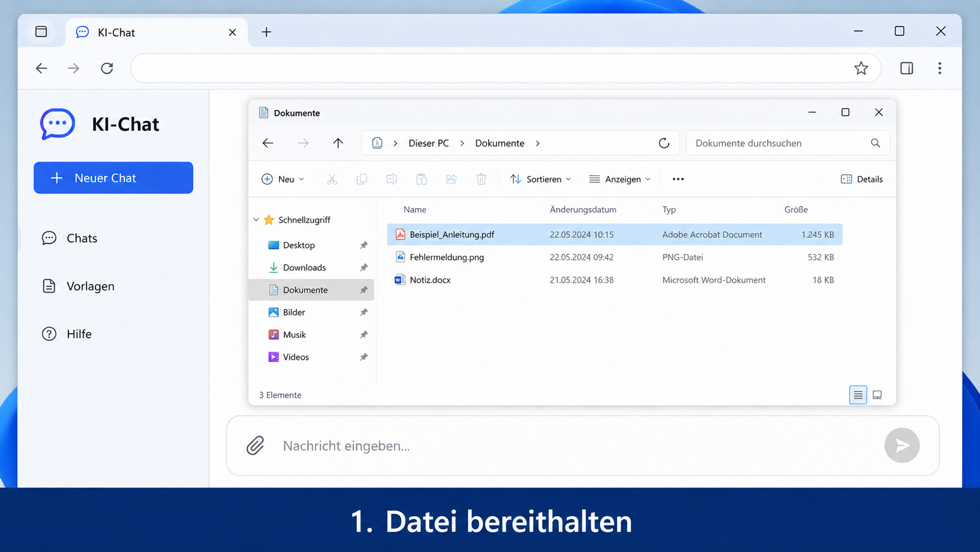Share the selected file icon
This screenshot has width=980, height=552.
pyautogui.click(x=451, y=179)
